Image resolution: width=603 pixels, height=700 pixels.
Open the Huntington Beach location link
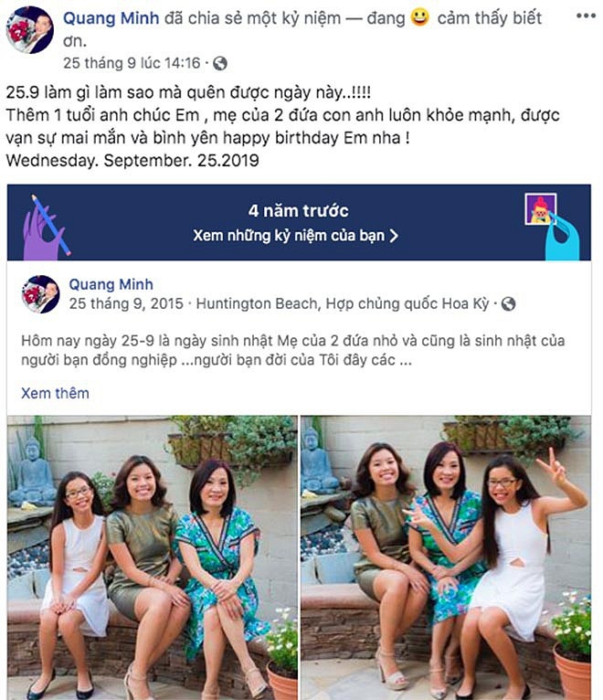pos(343,303)
